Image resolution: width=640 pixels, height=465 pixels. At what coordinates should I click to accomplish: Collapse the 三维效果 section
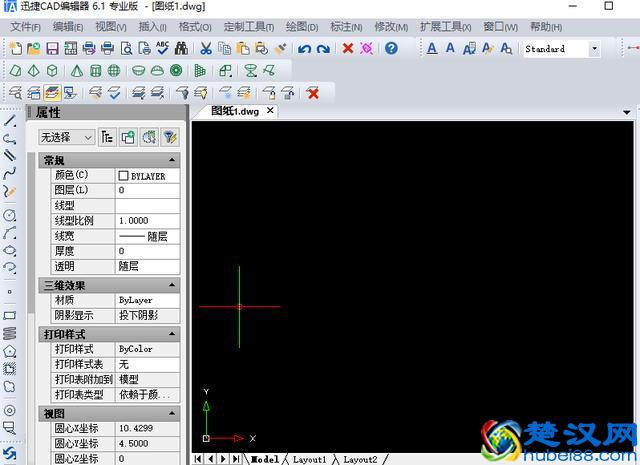click(x=172, y=285)
